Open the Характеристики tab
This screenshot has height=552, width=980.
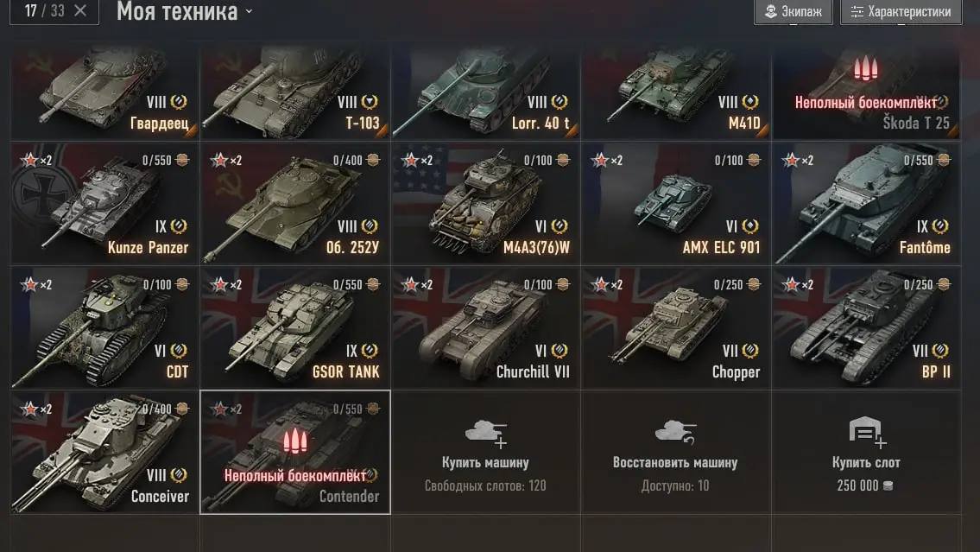901,11
